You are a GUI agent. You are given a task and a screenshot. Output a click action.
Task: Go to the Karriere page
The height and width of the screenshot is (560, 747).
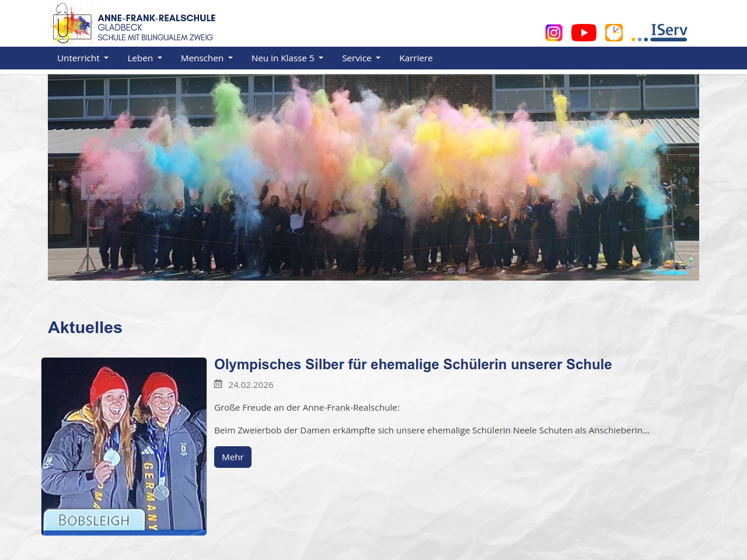[x=416, y=58]
